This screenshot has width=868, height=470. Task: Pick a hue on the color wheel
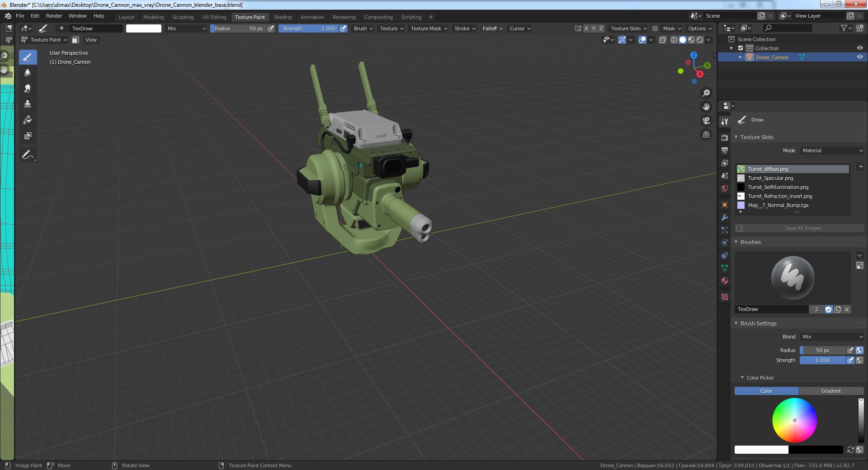[794, 420]
